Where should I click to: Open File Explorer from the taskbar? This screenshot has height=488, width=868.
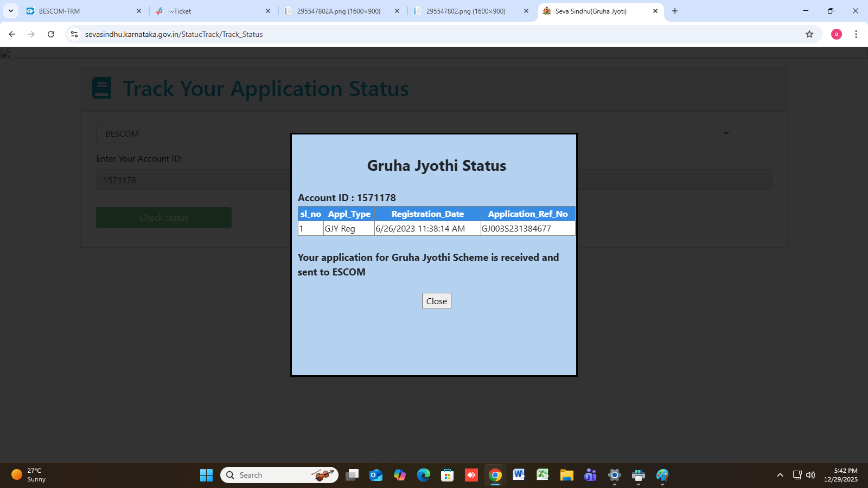click(x=566, y=475)
